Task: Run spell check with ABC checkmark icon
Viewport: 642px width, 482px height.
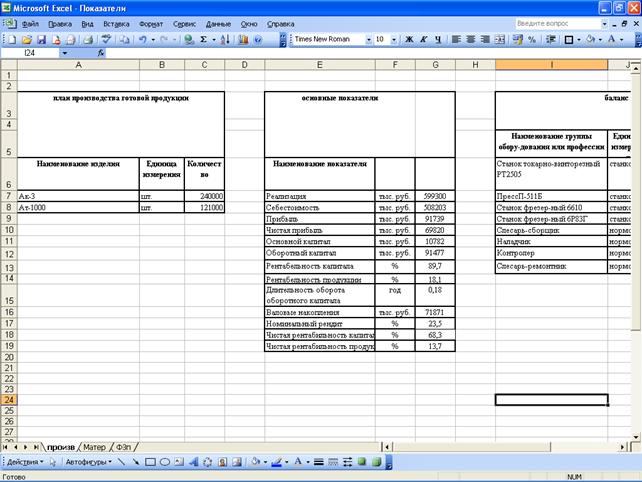Action: [x=106, y=39]
